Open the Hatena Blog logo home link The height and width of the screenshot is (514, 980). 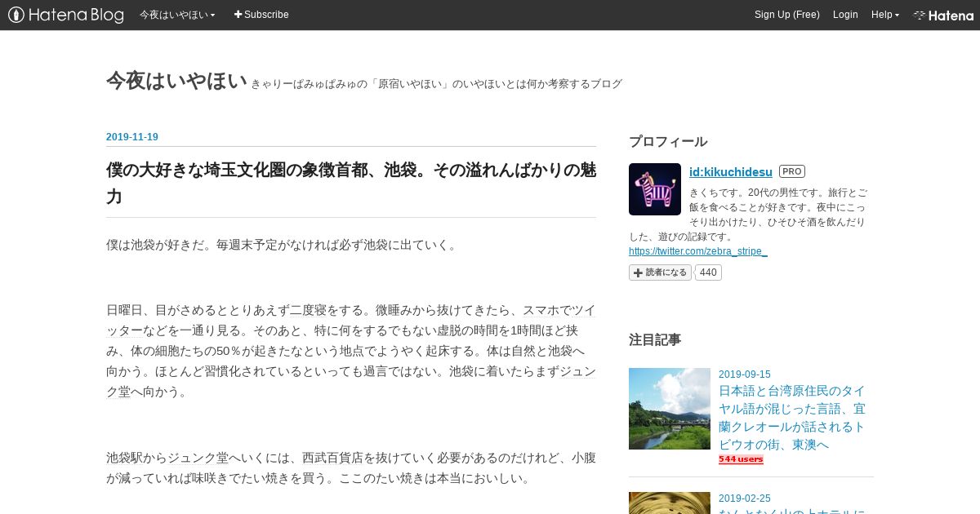66,15
